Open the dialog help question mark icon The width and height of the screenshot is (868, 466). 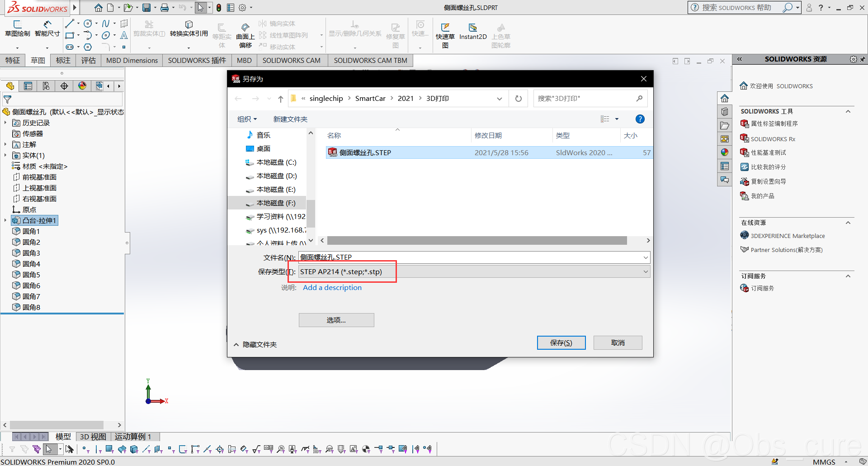640,119
